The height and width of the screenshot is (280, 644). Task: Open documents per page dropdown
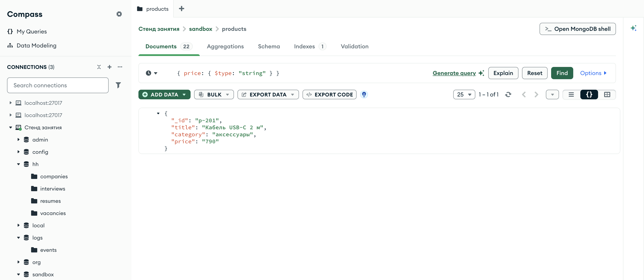coord(464,94)
